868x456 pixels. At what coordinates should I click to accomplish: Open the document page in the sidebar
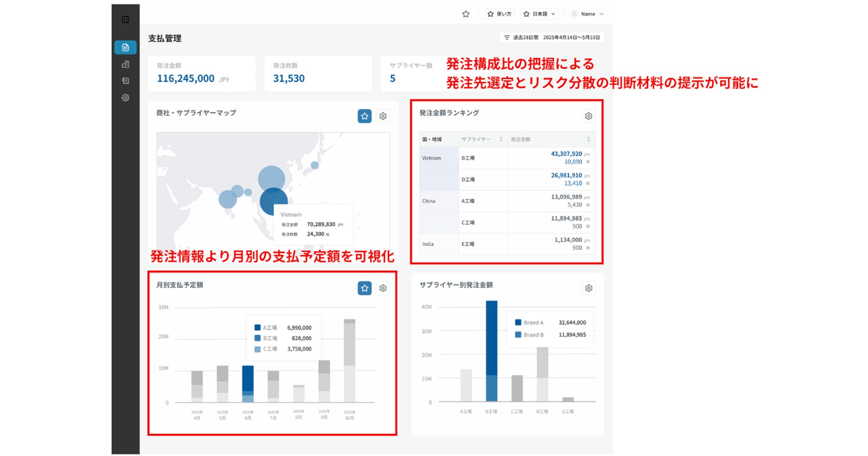[x=126, y=47]
